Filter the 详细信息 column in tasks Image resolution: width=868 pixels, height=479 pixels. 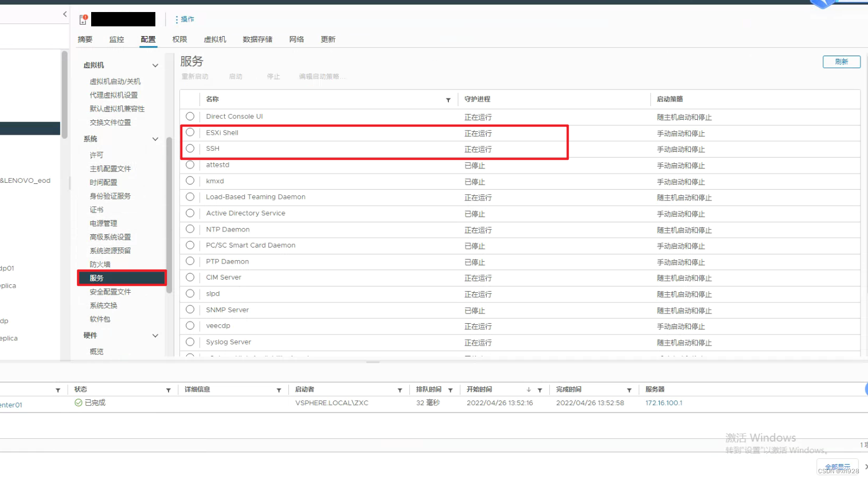tap(279, 390)
